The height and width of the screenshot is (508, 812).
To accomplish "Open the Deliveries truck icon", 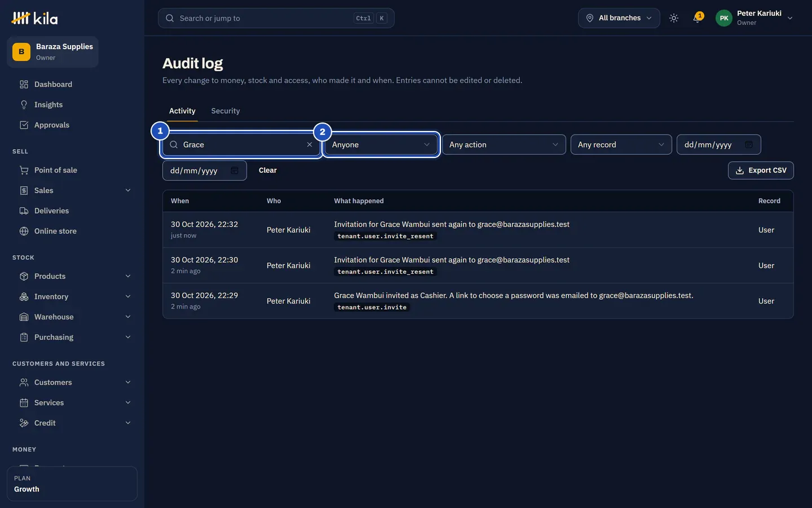I will coord(24,211).
